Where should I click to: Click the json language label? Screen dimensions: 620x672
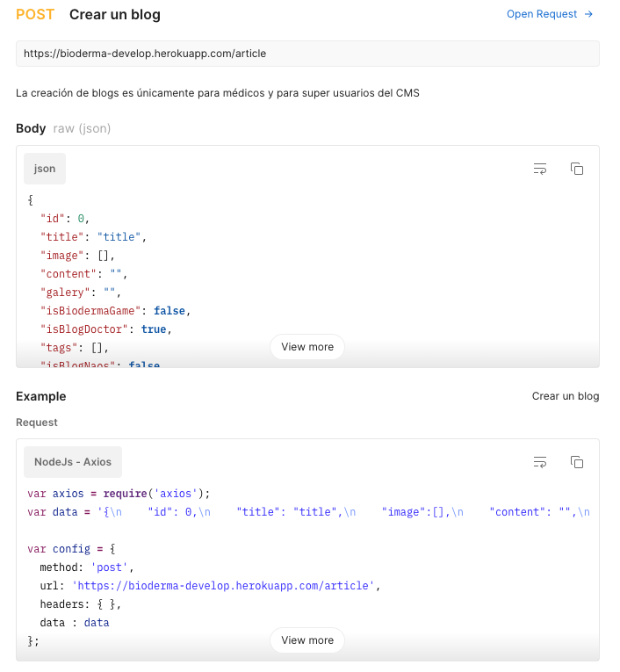coord(45,169)
